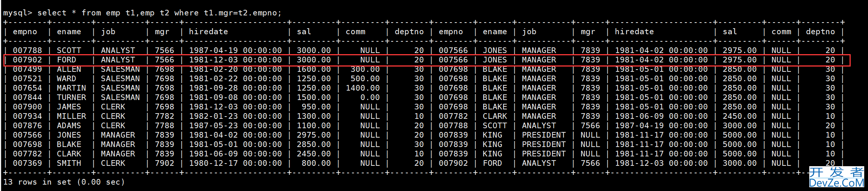Click the select query text after mysql> prompt
The width and height of the screenshot is (868, 191).
[x=160, y=13]
